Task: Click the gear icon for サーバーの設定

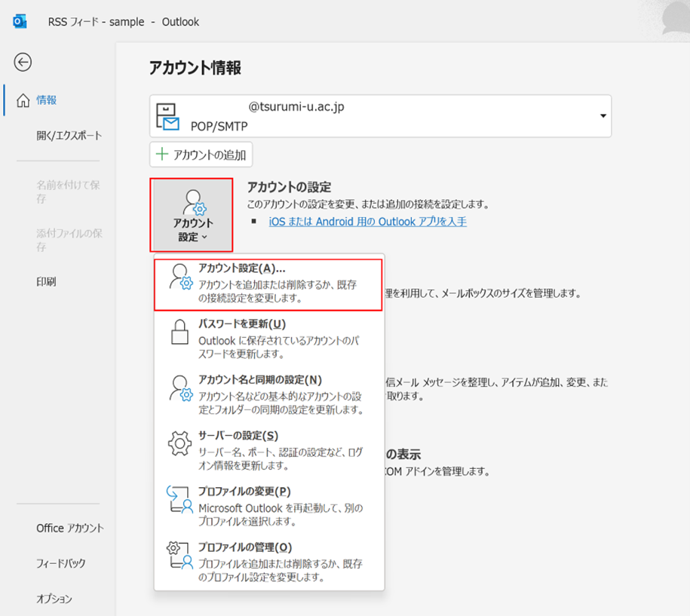Action: (x=179, y=443)
